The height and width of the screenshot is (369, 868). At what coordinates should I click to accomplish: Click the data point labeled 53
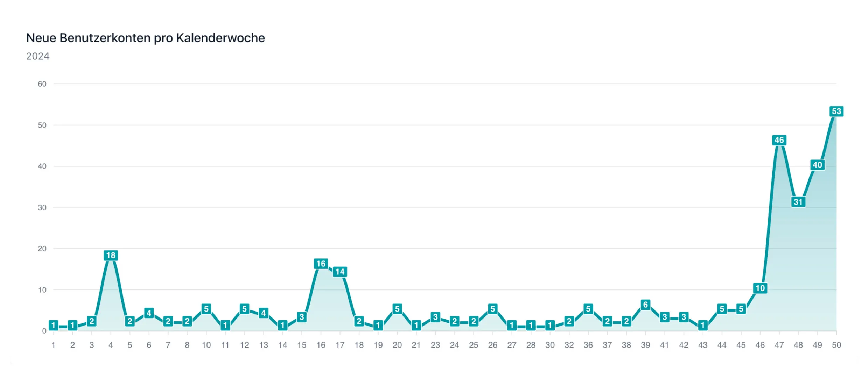click(x=836, y=111)
